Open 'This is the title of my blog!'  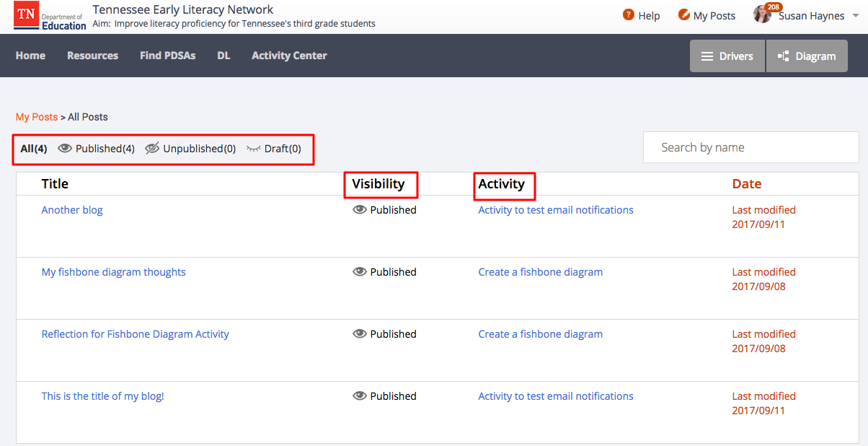(103, 396)
